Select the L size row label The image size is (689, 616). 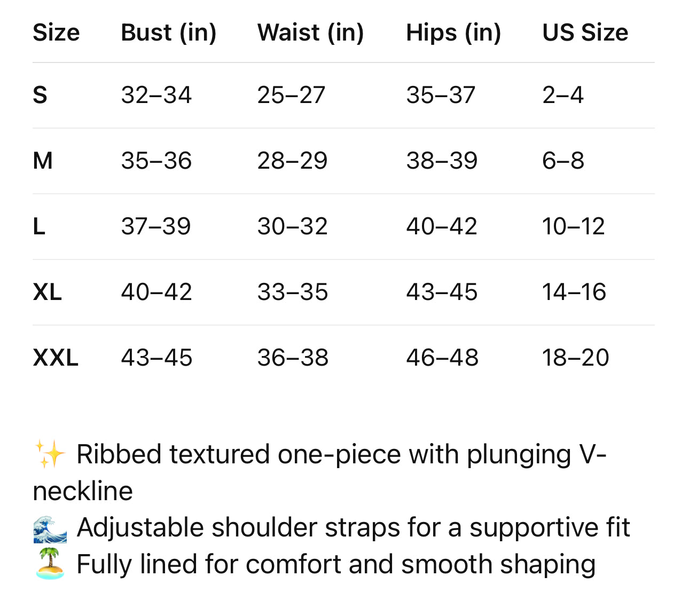coord(39,226)
